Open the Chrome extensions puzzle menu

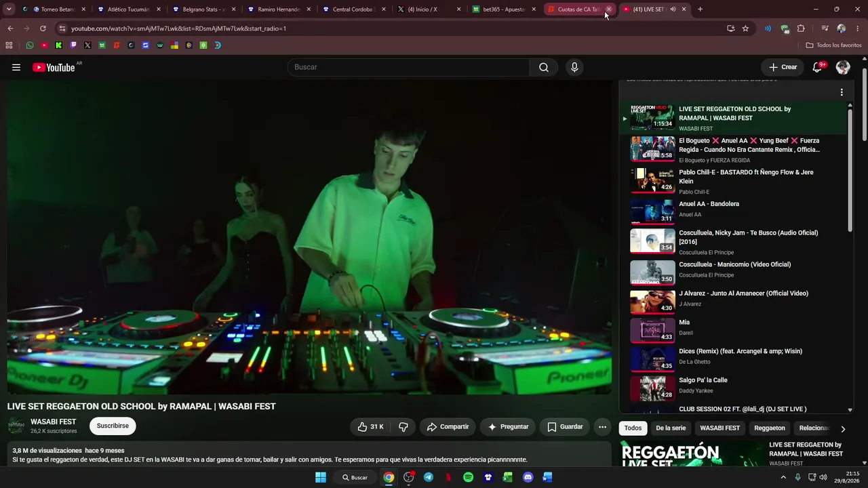tap(801, 28)
